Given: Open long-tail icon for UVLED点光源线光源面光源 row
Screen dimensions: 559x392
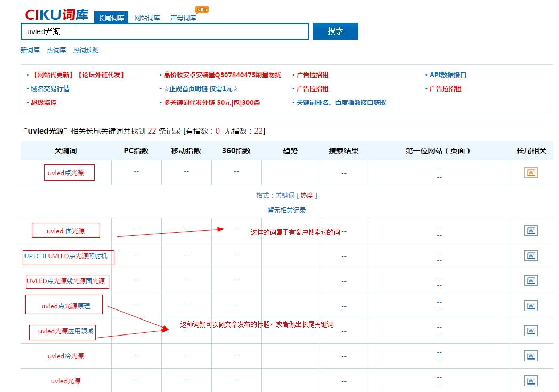Looking at the screenshot, I should [x=531, y=281].
